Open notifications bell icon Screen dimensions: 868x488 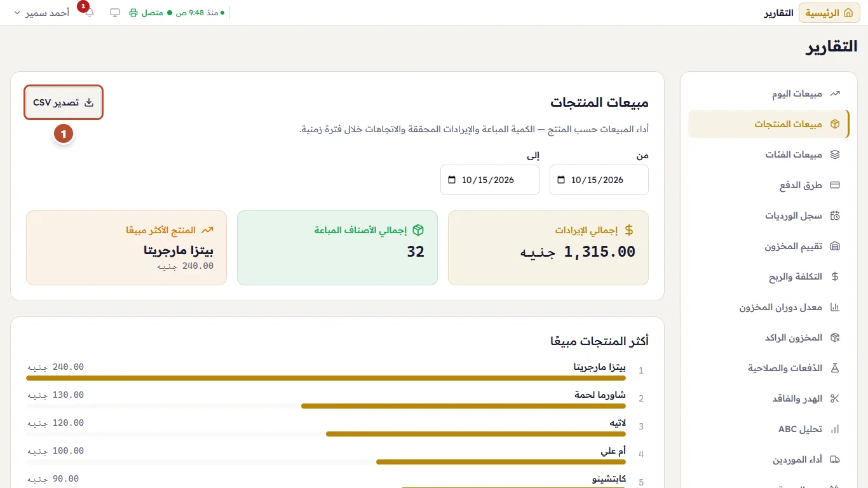pos(89,13)
